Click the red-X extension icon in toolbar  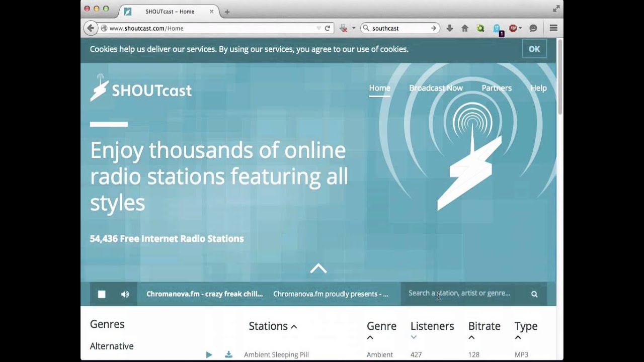tap(344, 28)
